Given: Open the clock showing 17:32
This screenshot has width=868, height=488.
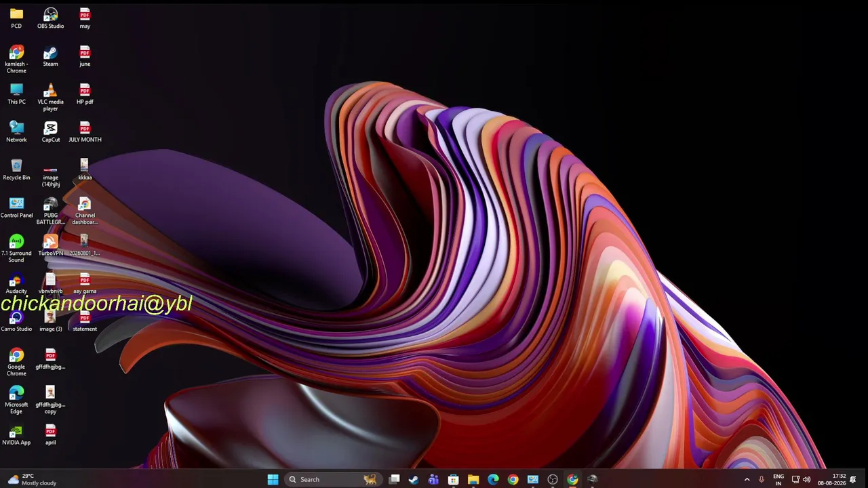Looking at the screenshot, I should click(x=831, y=479).
